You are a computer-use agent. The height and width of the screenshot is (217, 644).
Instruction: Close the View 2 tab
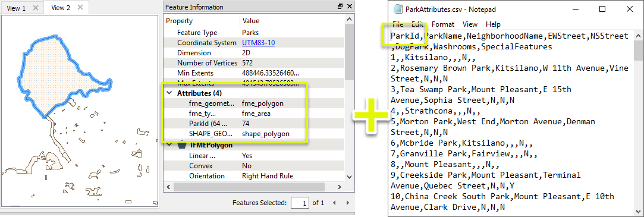[x=80, y=8]
